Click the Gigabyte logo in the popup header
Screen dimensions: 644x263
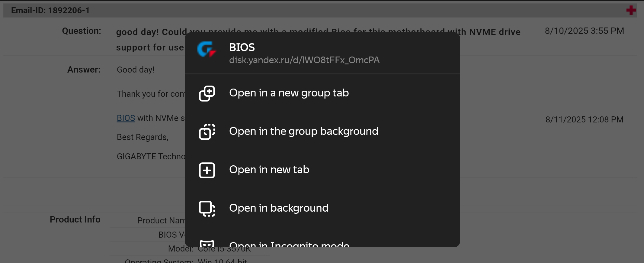[207, 49]
